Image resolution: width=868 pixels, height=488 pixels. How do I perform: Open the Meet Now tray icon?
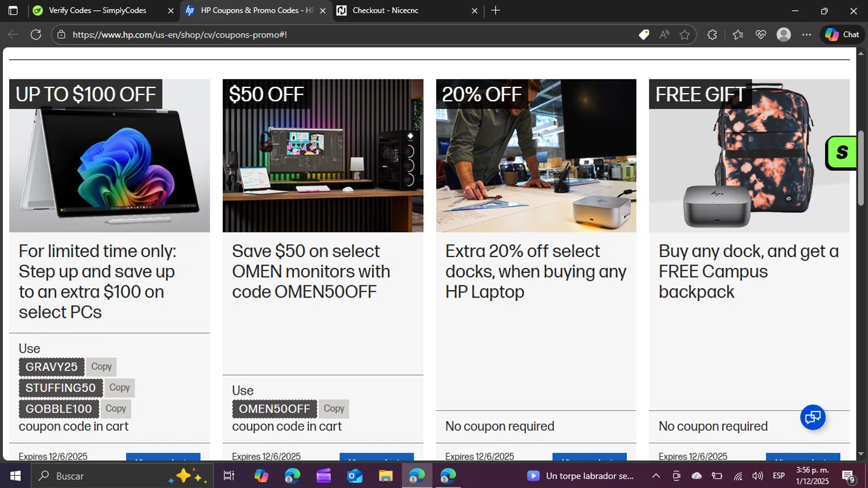click(x=676, y=476)
